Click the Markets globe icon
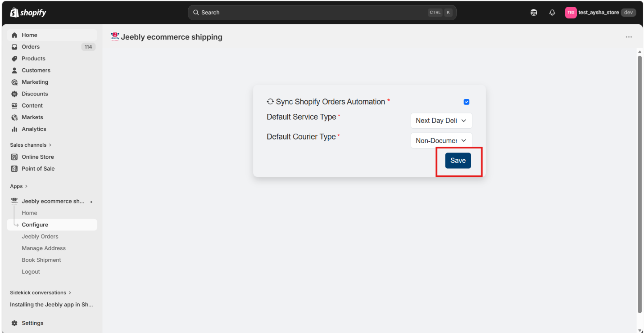The height and width of the screenshot is (333, 644). coord(14,117)
